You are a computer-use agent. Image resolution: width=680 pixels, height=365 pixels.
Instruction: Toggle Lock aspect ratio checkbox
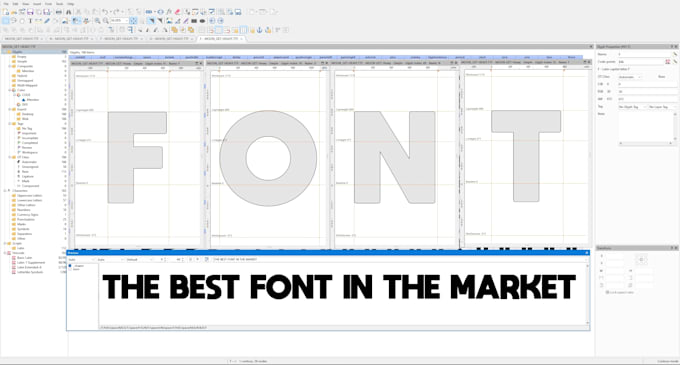(607, 292)
